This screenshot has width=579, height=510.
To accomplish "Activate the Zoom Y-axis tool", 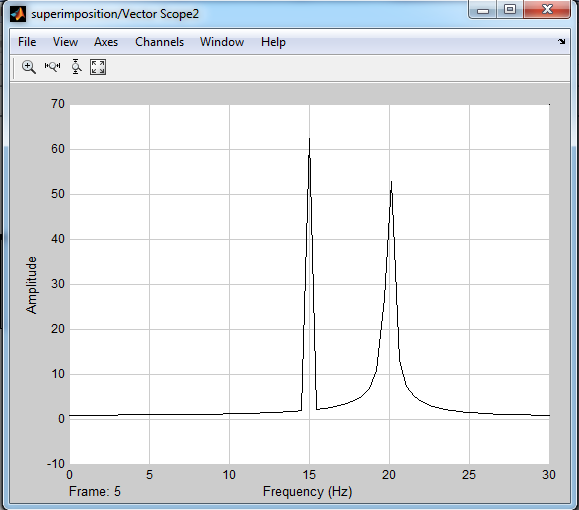I will pos(76,67).
